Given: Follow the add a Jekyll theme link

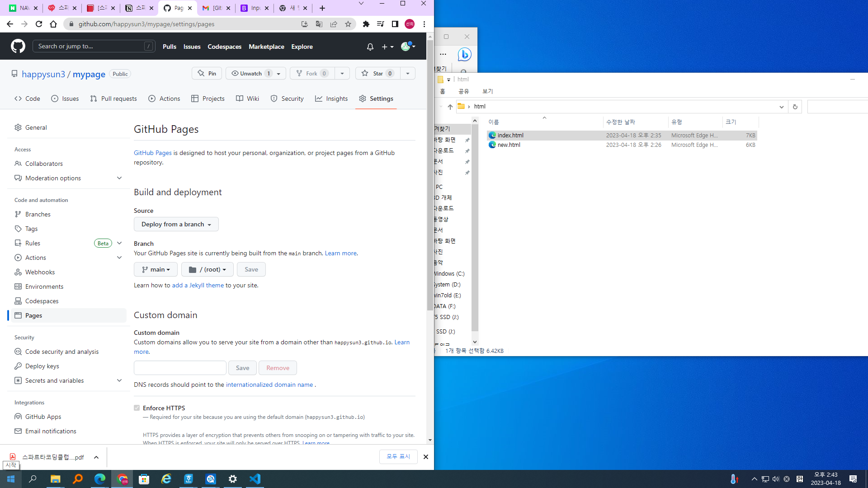Looking at the screenshot, I should (198, 285).
